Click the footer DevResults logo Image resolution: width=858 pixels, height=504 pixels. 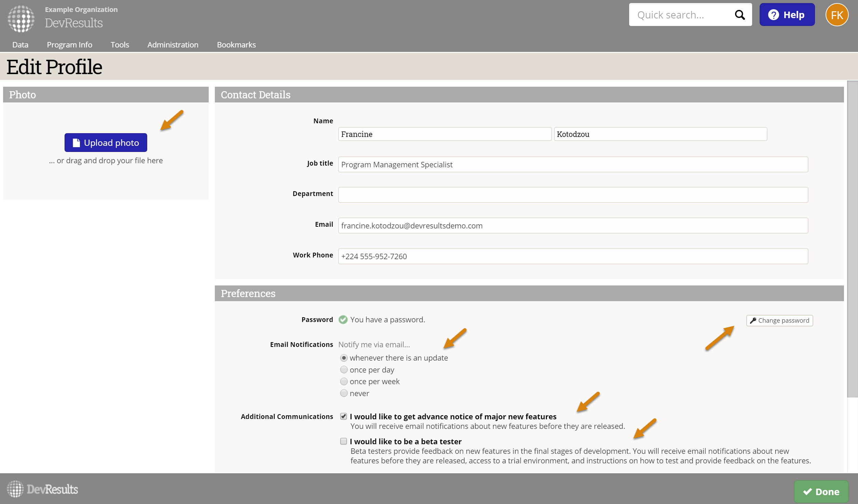tap(43, 489)
